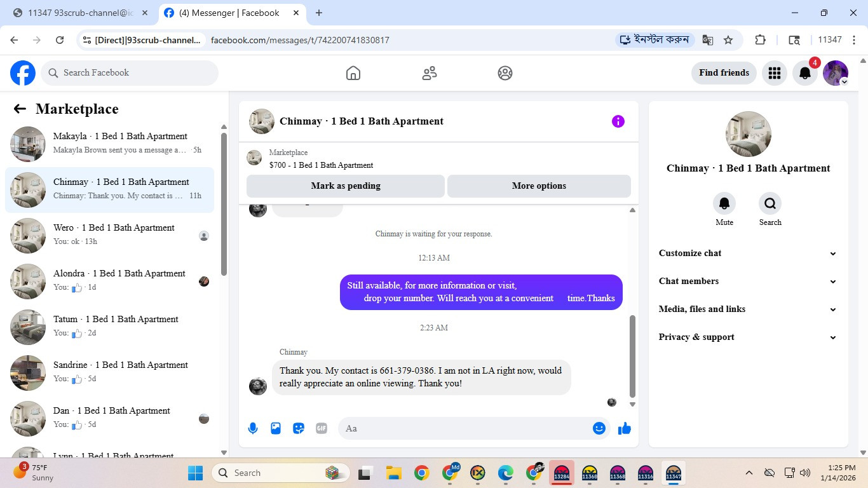Focus the Aa message input field

tap(466, 428)
